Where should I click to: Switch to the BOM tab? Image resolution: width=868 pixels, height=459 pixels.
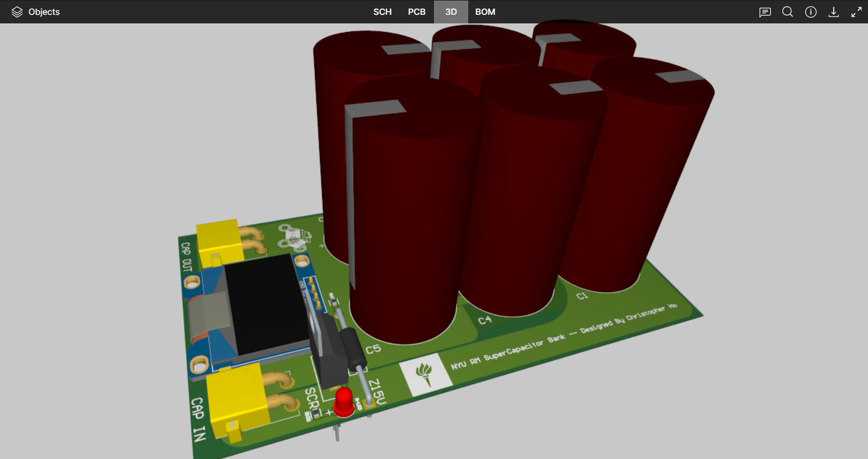(485, 11)
